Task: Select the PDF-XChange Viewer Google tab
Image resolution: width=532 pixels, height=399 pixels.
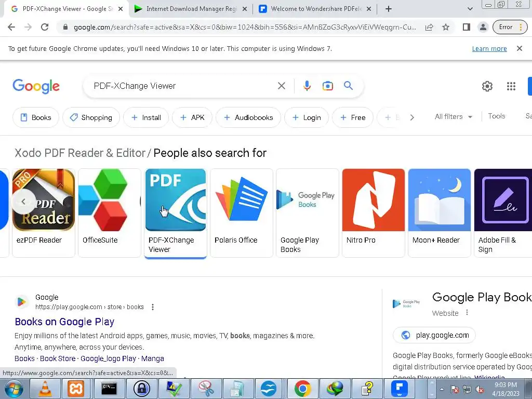Action: pyautogui.click(x=67, y=9)
